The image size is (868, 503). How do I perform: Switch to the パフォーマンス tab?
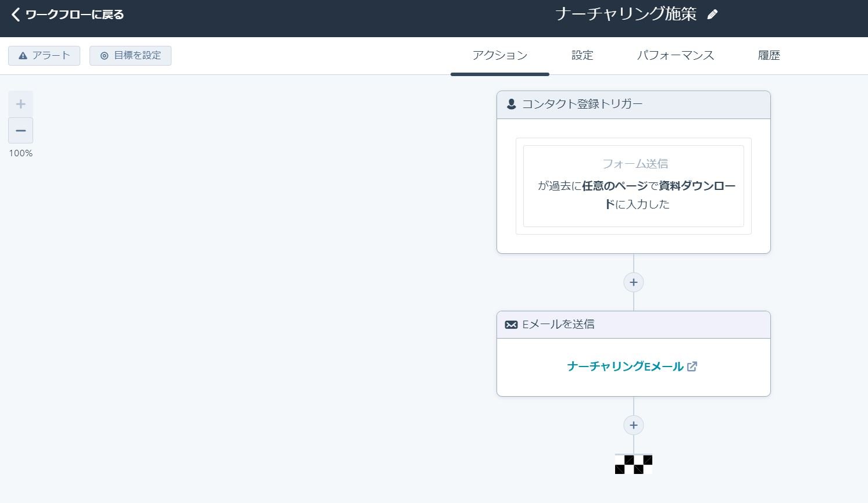[675, 56]
